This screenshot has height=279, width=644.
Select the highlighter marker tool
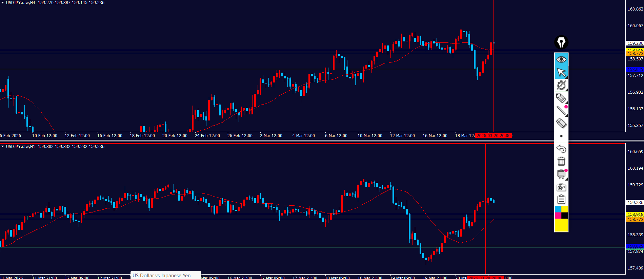(x=561, y=98)
